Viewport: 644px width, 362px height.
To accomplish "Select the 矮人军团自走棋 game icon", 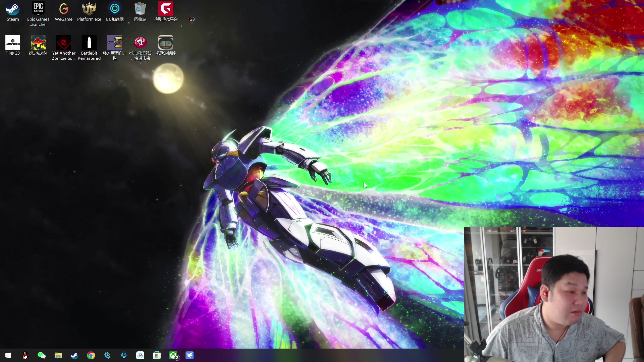I will [115, 48].
